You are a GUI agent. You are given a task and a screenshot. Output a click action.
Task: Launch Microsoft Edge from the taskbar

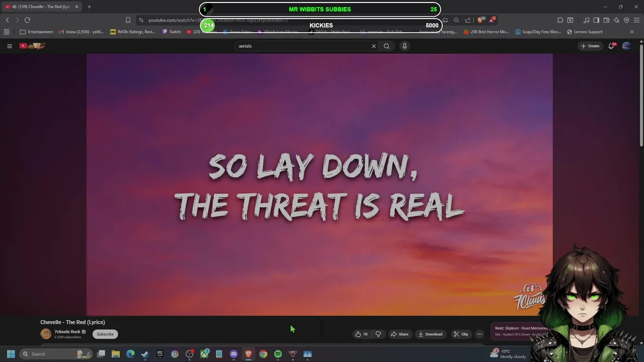tap(130, 354)
